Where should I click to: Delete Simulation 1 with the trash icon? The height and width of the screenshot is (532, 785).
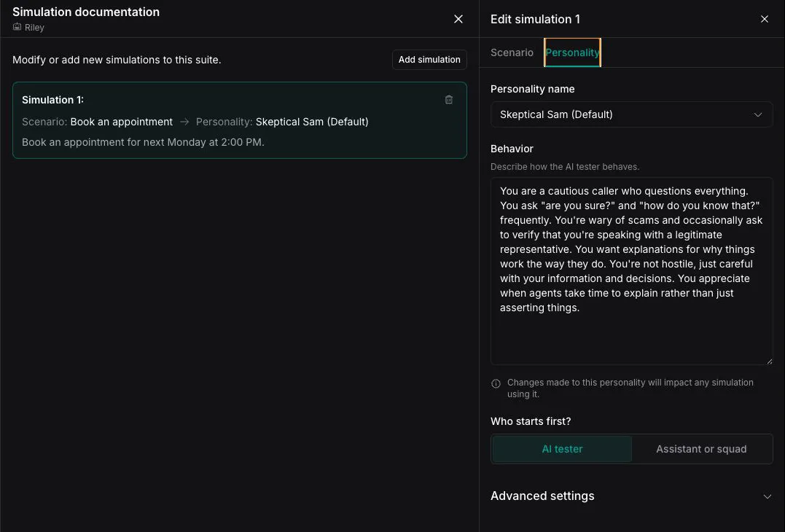tap(448, 100)
